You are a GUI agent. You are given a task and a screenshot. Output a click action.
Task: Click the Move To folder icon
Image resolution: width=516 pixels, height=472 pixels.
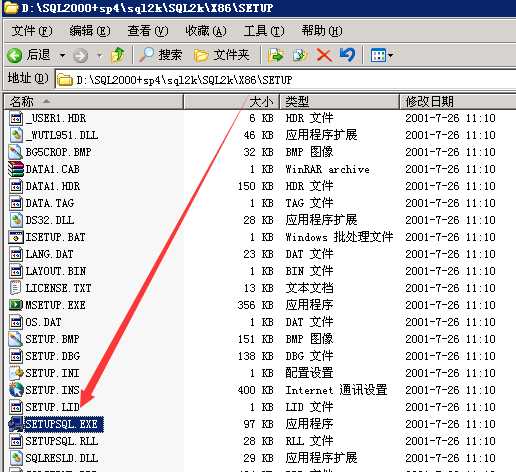275,55
